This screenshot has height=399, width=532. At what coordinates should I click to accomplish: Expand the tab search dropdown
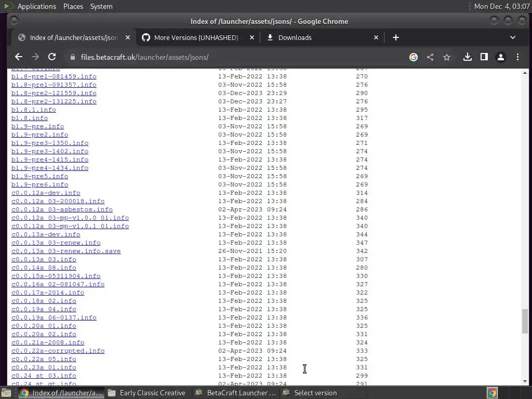[x=513, y=37]
